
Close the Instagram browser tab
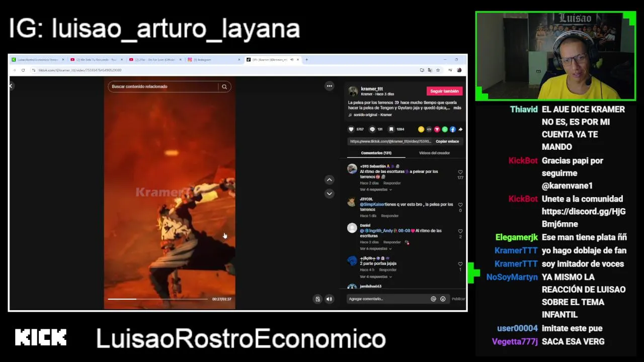[239, 59]
